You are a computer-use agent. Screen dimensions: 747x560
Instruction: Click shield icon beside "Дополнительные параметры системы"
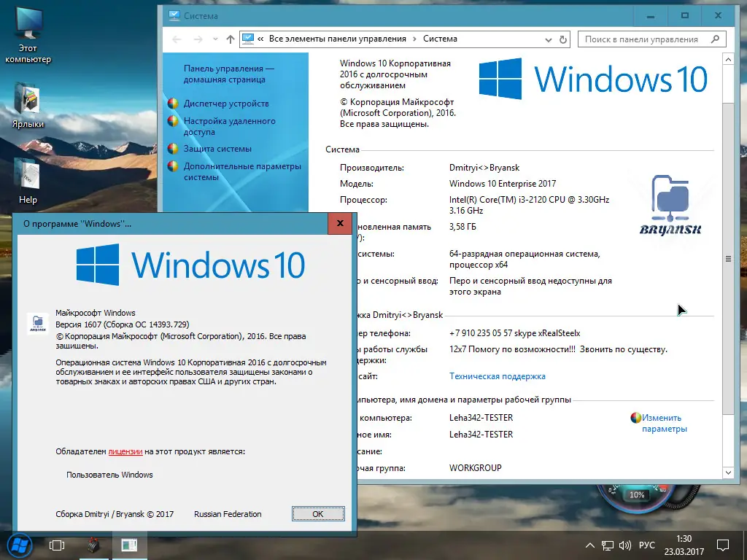pyautogui.click(x=173, y=166)
